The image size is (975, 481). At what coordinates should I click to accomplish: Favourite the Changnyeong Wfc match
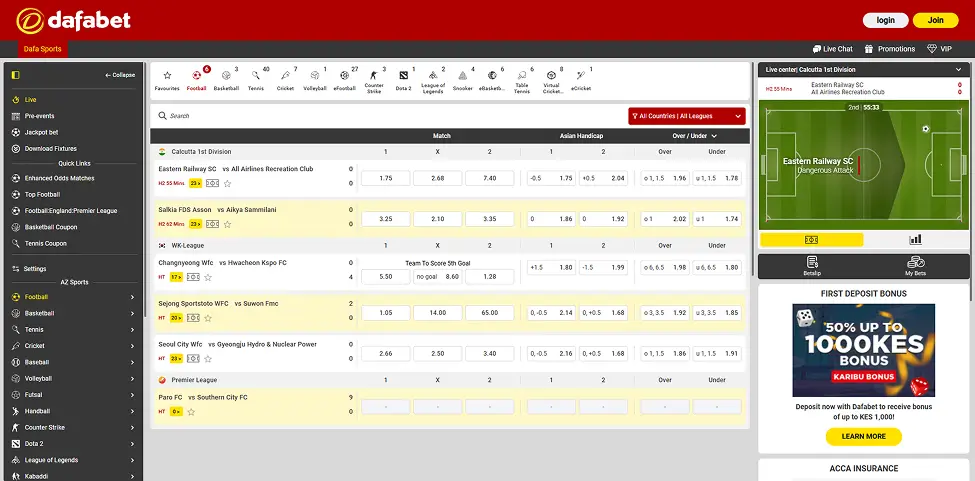coord(208,277)
